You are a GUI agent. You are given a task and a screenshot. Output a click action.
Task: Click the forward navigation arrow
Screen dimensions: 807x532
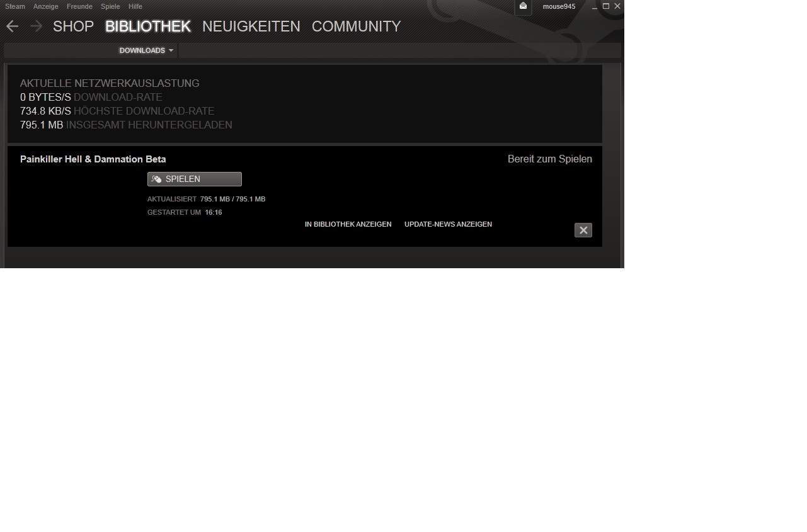coord(36,26)
